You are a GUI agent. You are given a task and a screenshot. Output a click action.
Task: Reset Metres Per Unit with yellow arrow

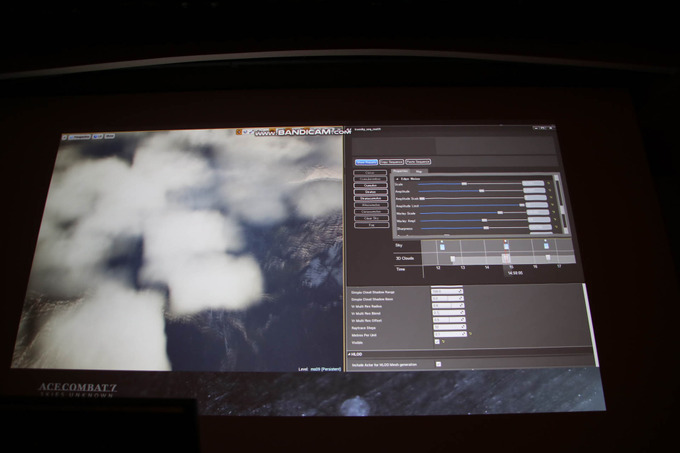tap(470, 334)
